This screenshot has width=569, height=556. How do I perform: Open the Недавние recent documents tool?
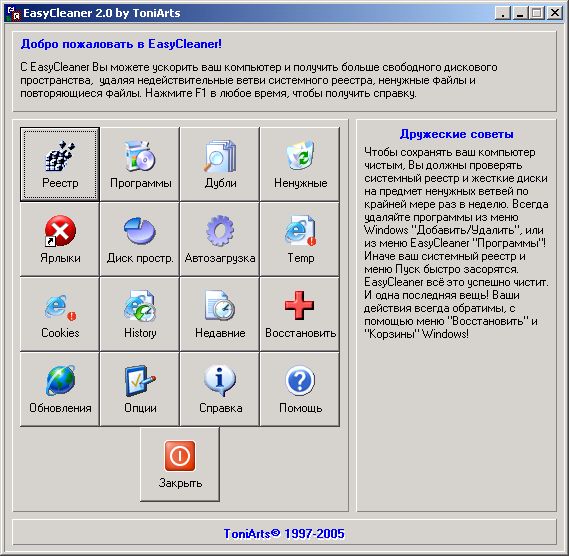click(220, 314)
